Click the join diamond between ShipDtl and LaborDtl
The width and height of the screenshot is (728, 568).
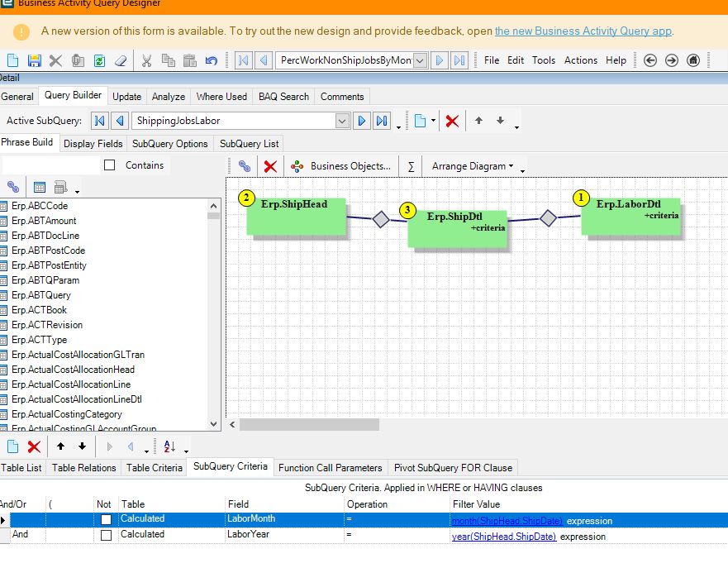pos(549,218)
